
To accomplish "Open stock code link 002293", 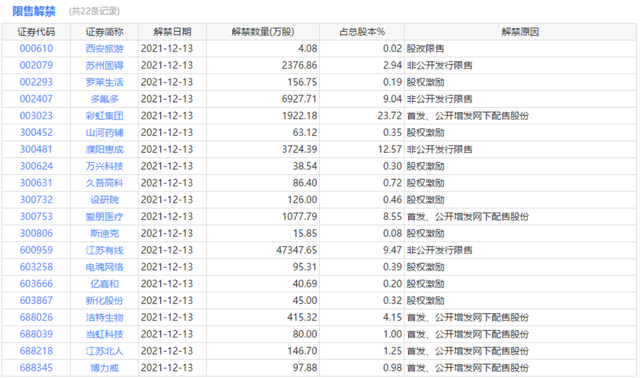I will pos(36,82).
